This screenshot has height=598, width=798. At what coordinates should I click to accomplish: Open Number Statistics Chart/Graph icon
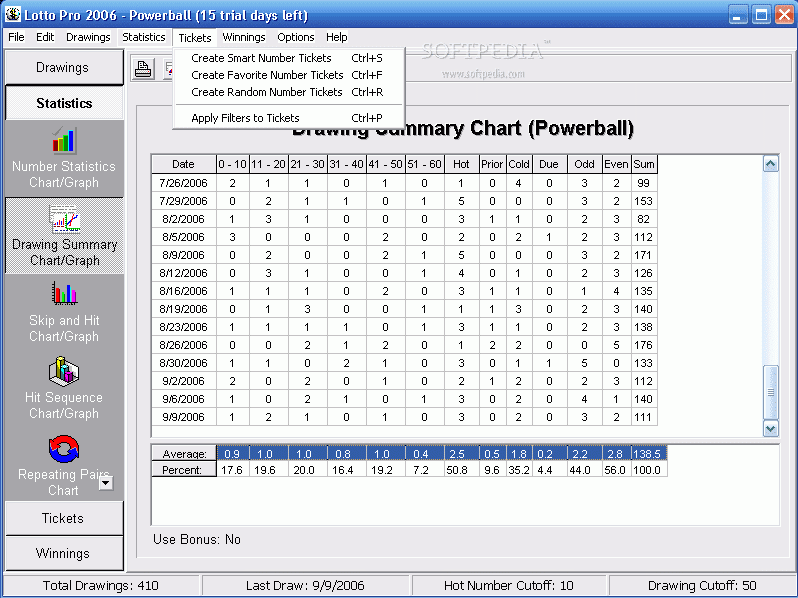pos(64,140)
